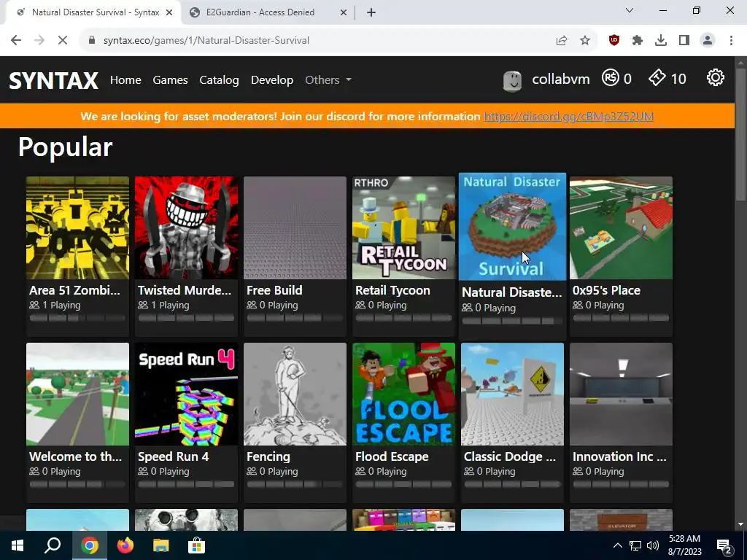
Task: Click the tickets currency icon
Action: 657,77
